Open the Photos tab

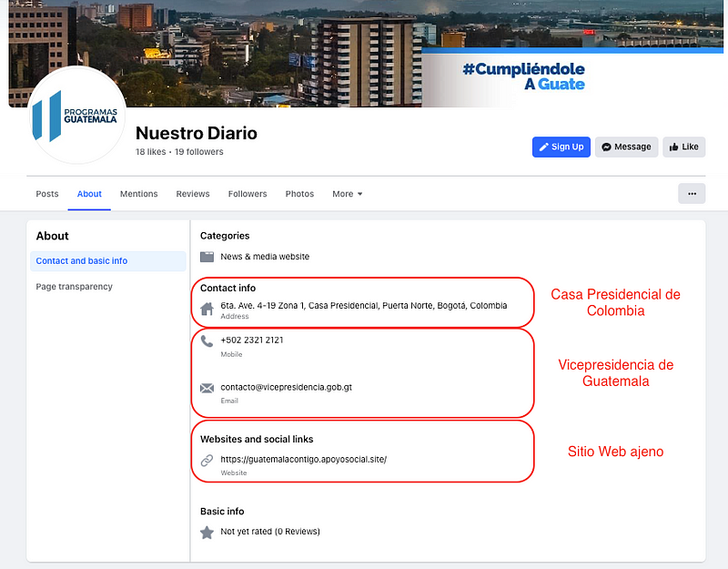299,194
